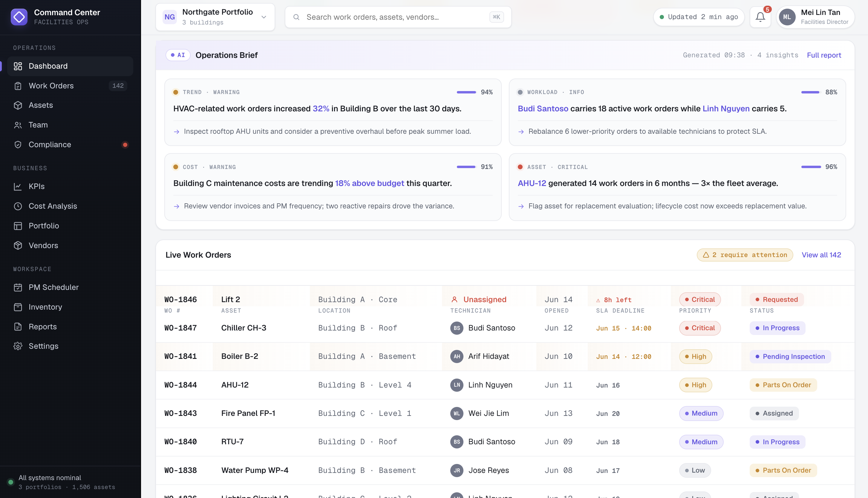The image size is (868, 498).
Task: Open PM Scheduler calendar icon
Action: 18,287
